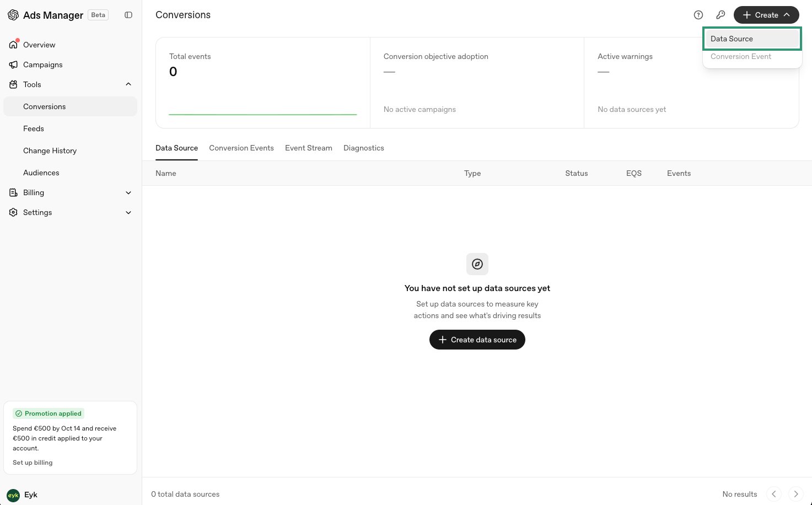Click the Type column header
The height and width of the screenshot is (505, 812).
point(472,173)
